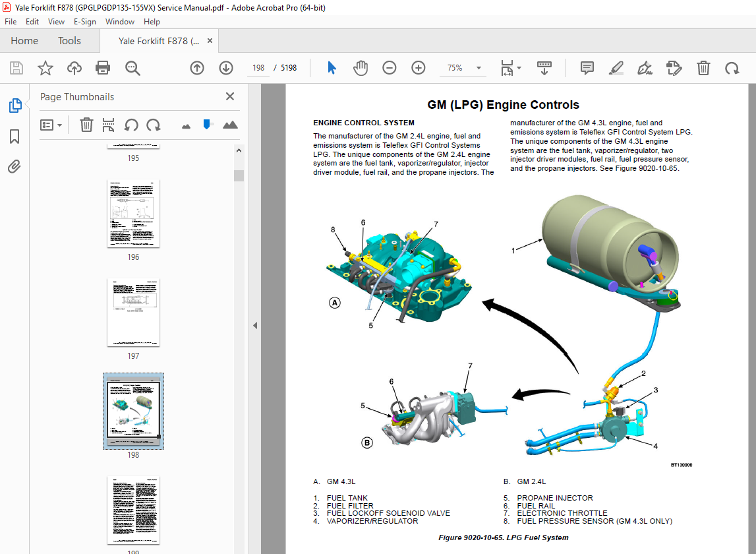Viewport: 756px width, 554px height.
Task: Delete selected page in thumbnails panel
Action: click(86, 125)
